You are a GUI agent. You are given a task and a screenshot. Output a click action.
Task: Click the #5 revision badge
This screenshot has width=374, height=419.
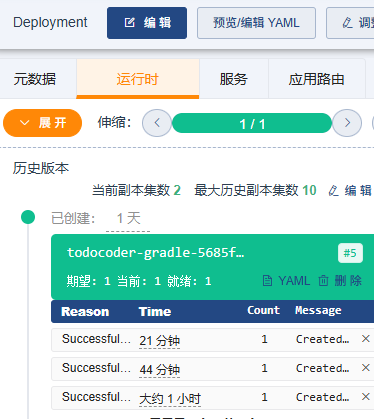point(350,253)
